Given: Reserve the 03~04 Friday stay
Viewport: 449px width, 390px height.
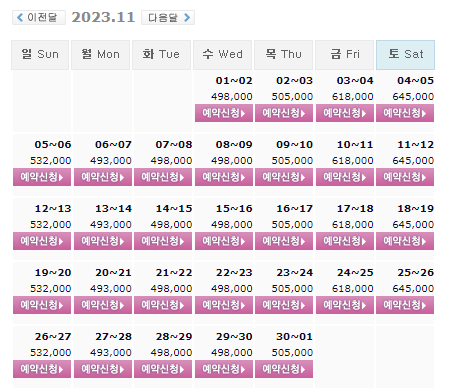Looking at the screenshot, I should 345,113.
